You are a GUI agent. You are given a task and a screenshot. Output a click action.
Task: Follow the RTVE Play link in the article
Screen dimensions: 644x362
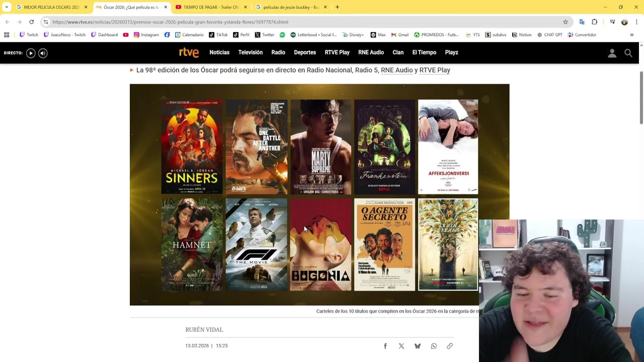coord(435,70)
